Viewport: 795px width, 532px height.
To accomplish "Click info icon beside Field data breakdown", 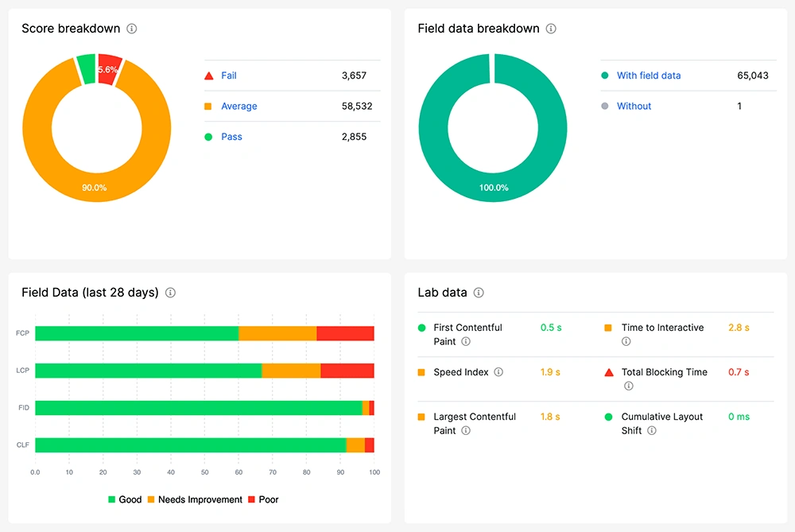I will pyautogui.click(x=551, y=29).
